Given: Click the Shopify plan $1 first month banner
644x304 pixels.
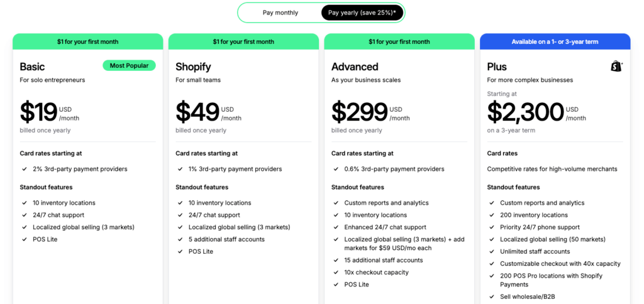Looking at the screenshot, I should tap(243, 42).
